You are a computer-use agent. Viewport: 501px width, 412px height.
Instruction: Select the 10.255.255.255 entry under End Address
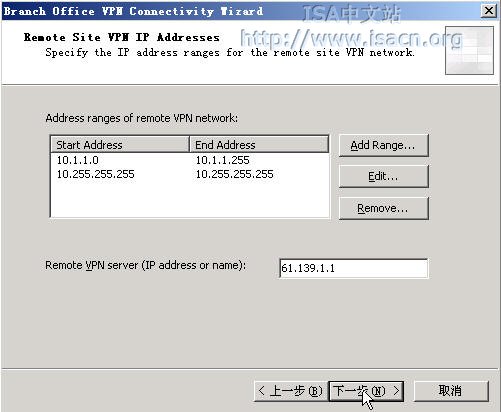coord(234,174)
